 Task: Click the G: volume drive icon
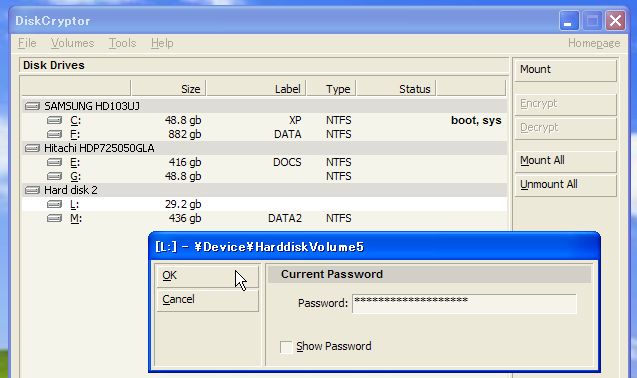pos(54,176)
